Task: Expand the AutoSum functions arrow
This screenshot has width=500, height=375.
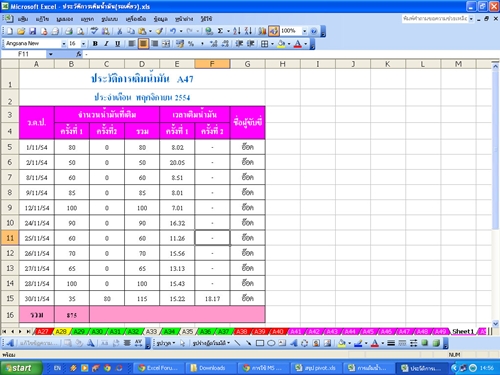Action: tap(228, 31)
